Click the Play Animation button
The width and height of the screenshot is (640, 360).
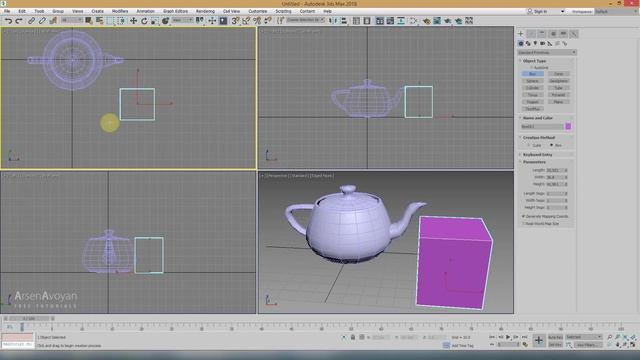[x=508, y=337]
